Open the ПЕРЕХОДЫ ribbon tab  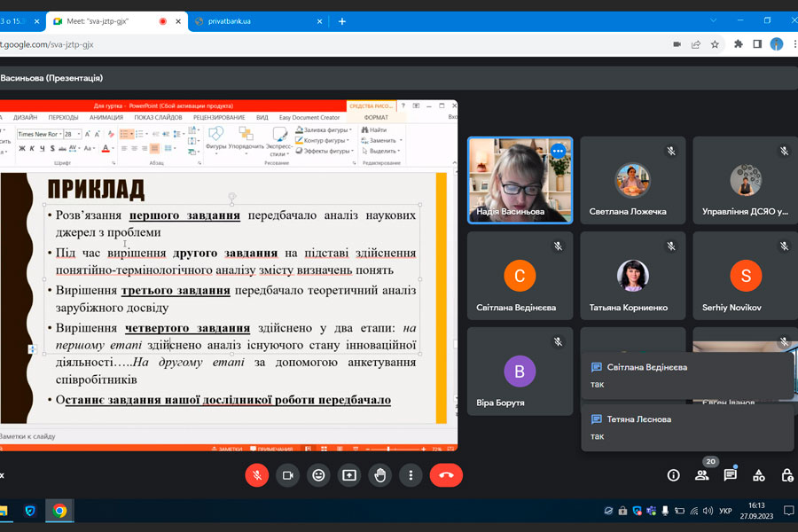pos(64,117)
